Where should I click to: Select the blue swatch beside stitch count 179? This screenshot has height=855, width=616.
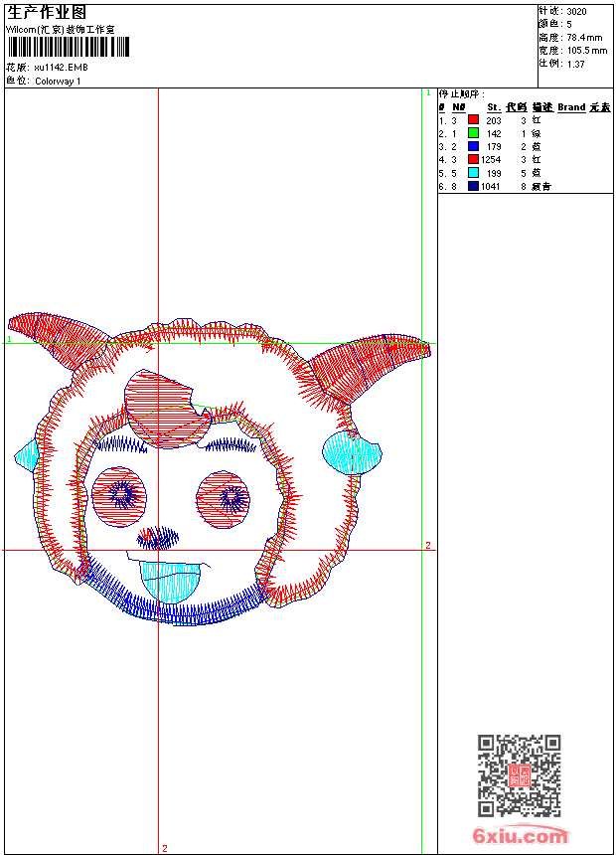coord(473,146)
